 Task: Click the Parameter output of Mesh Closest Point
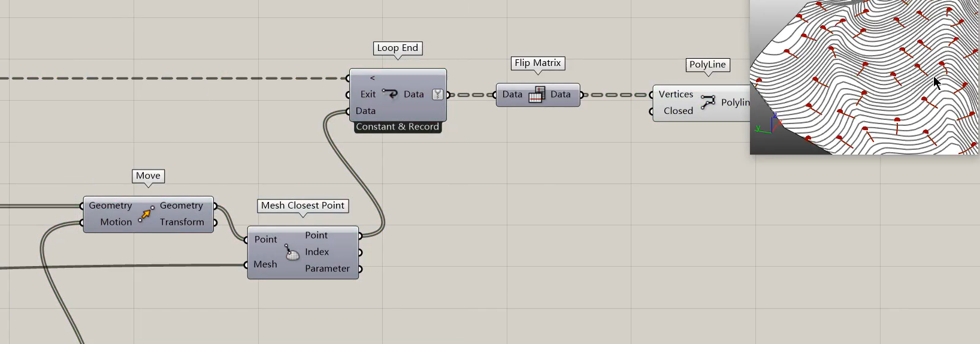coord(327,268)
